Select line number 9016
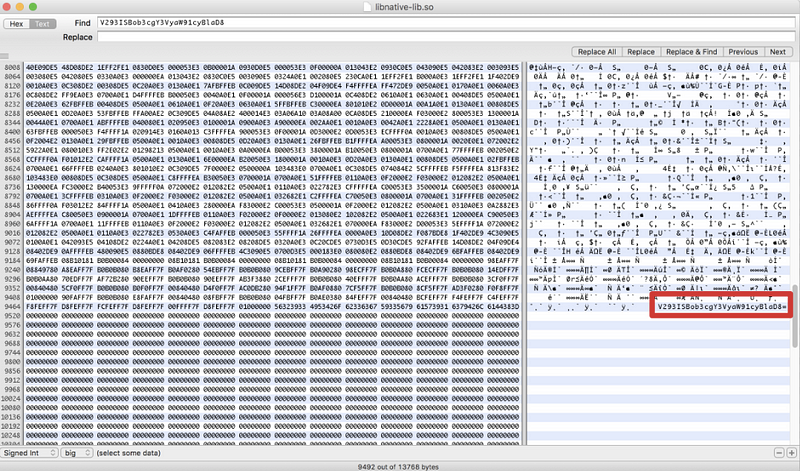800x471 pixels. click(12, 233)
